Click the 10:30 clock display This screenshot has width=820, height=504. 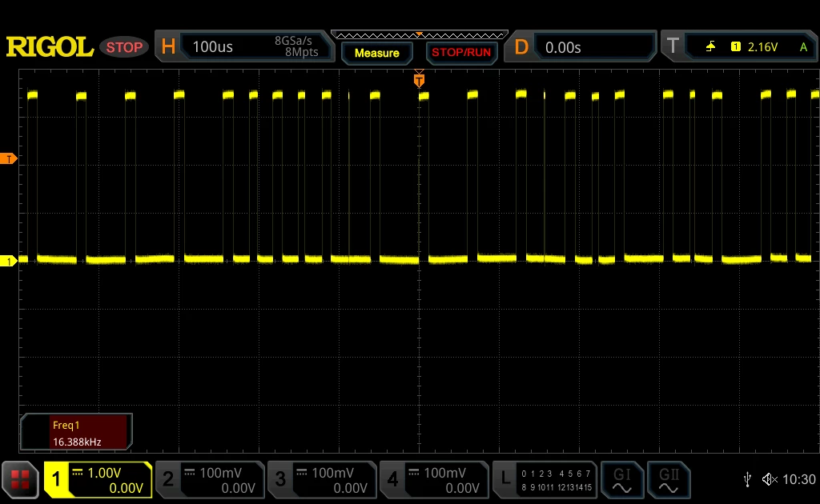click(799, 479)
